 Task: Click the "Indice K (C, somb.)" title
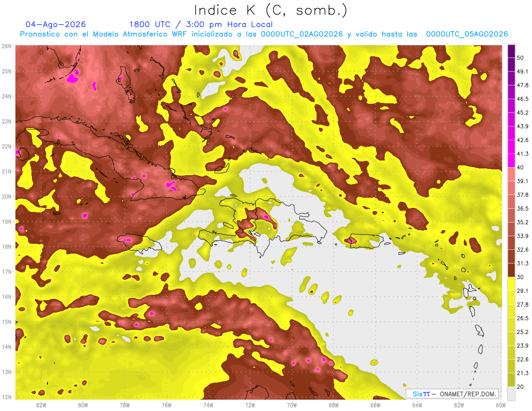[271, 10]
